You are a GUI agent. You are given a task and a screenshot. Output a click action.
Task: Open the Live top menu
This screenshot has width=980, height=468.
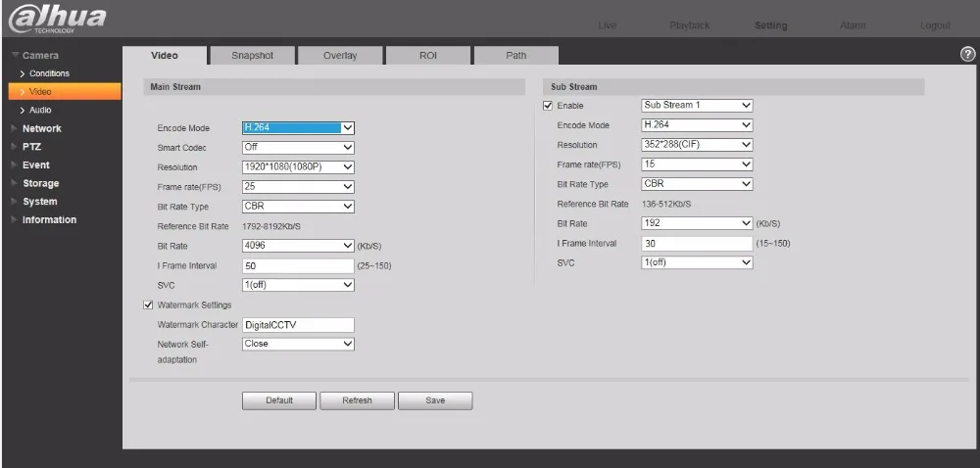607,25
